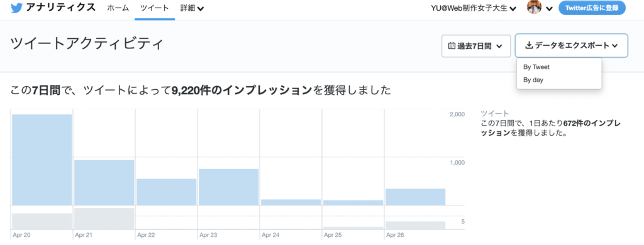The image size is (644, 245).
Task: Click the Twitter広告に登録 button
Action: pos(592,8)
